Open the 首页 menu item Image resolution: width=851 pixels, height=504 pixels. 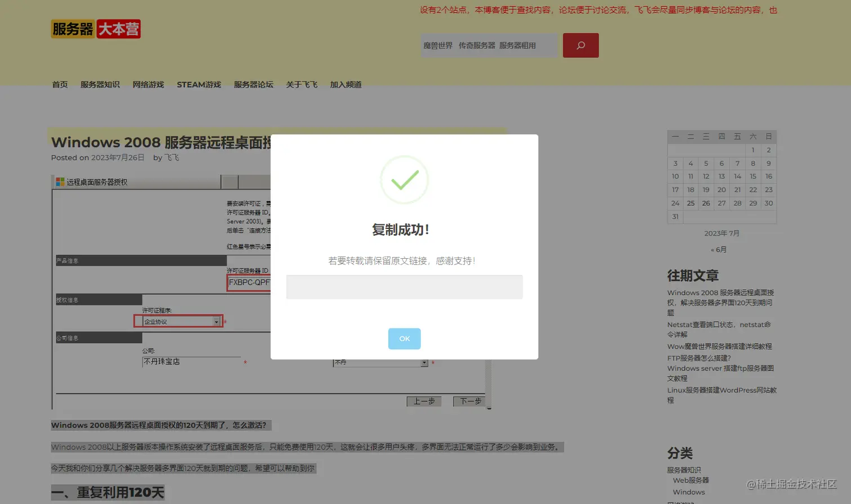point(60,85)
